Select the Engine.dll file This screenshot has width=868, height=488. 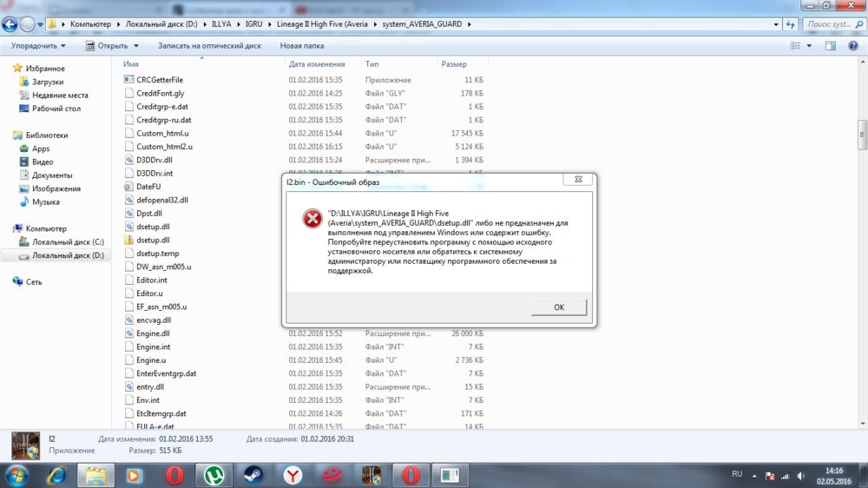pyautogui.click(x=153, y=333)
